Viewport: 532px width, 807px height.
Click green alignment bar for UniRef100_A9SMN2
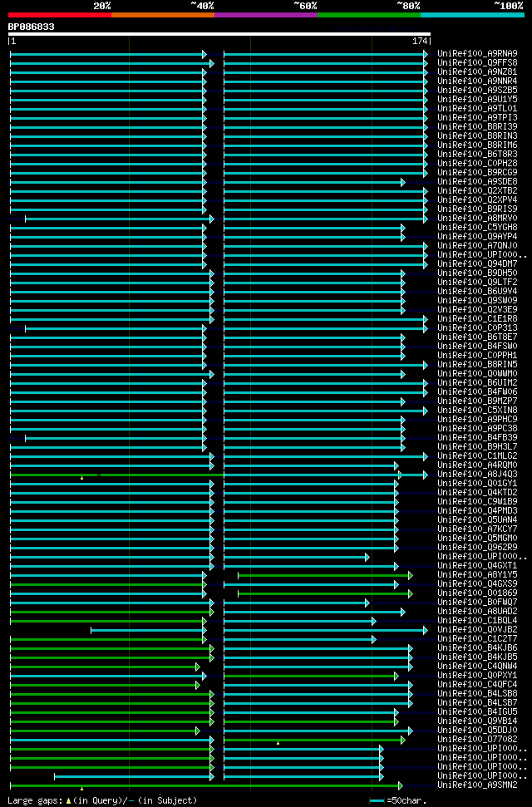206,786
